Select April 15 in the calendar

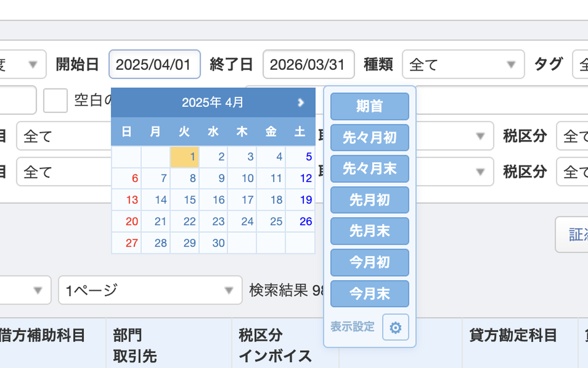pyautogui.click(x=185, y=200)
